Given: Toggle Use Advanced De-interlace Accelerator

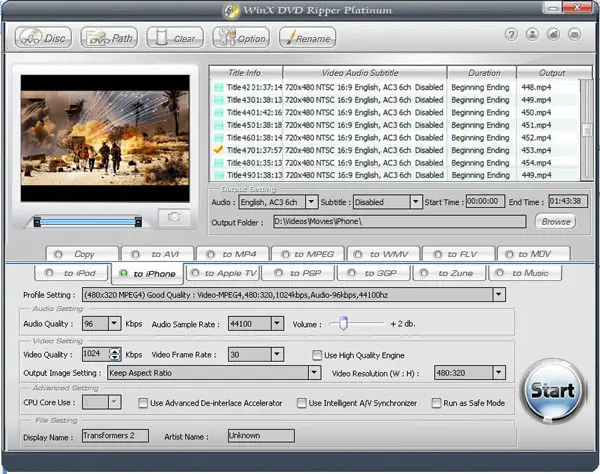Looking at the screenshot, I should 142,403.
